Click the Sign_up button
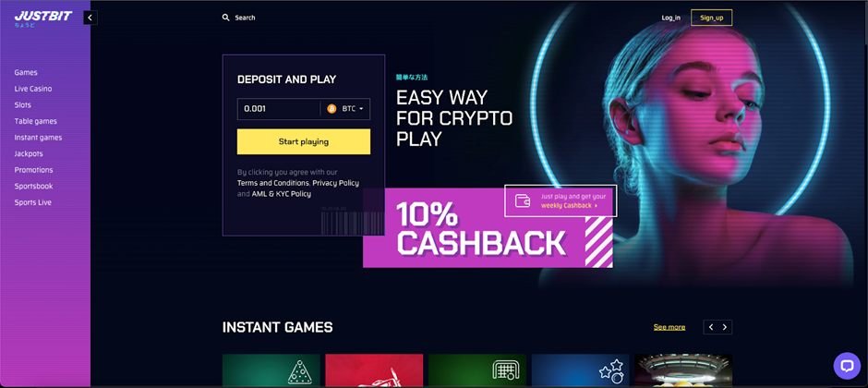Image resolution: width=868 pixels, height=388 pixels. coord(712,18)
